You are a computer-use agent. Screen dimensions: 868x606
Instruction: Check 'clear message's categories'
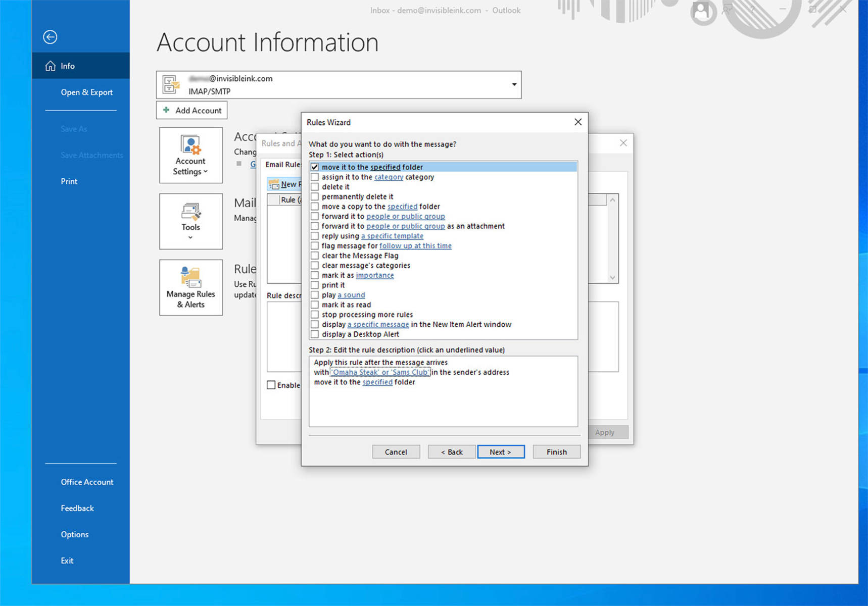[x=315, y=266]
